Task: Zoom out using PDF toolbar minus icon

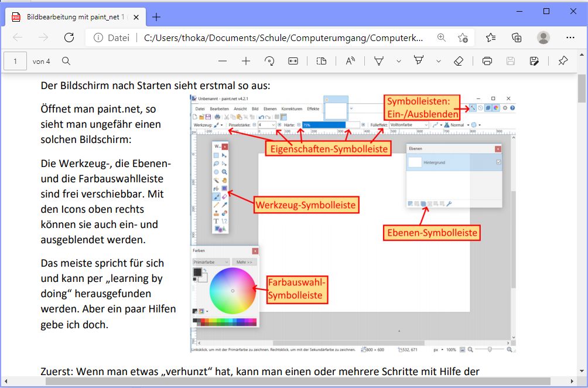Action: (x=223, y=61)
